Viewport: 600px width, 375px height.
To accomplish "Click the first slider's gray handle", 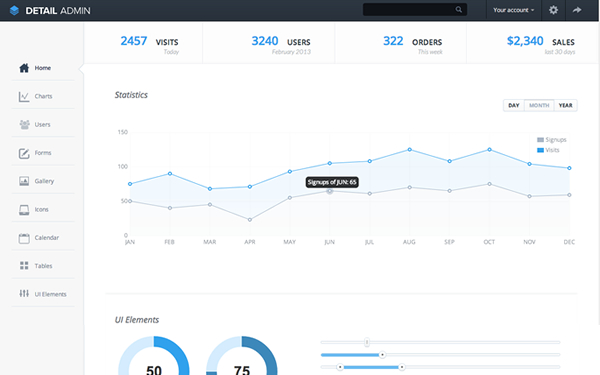I will (367, 342).
